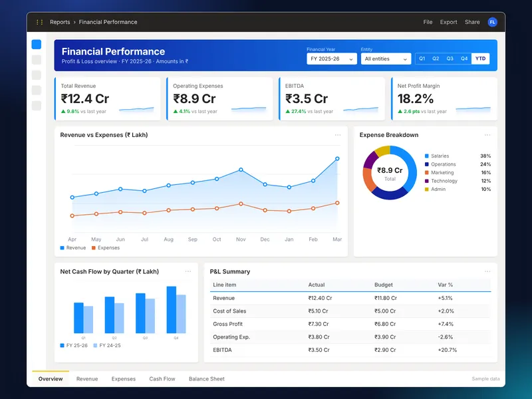The height and width of the screenshot is (399, 532).
Task: Click the Total Revenue sparkline
Action: (x=136, y=110)
